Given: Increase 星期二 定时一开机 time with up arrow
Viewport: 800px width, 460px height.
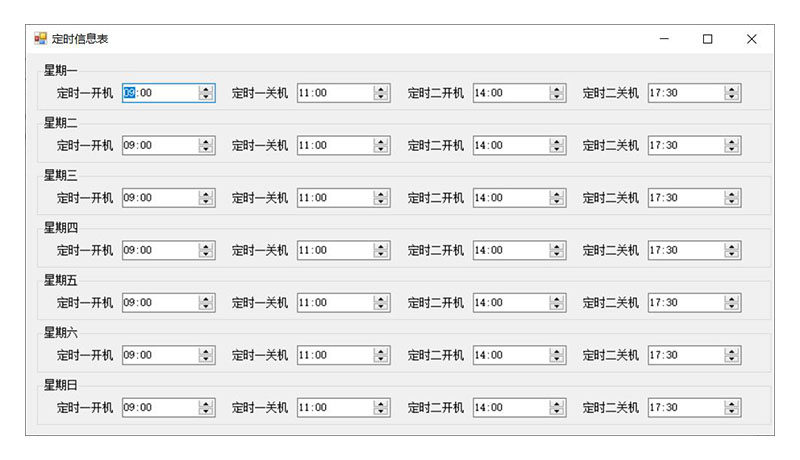Looking at the screenshot, I should coord(206,141).
